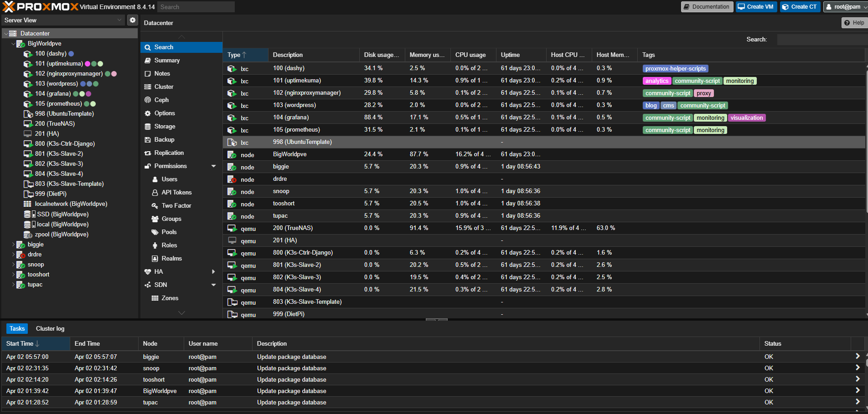Image resolution: width=868 pixels, height=414 pixels.
Task: Select the Tasks tab
Action: pos(17,329)
